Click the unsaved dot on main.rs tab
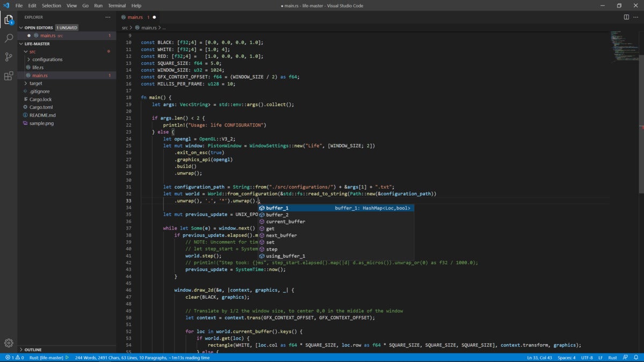Image resolution: width=644 pixels, height=362 pixels. [x=154, y=17]
